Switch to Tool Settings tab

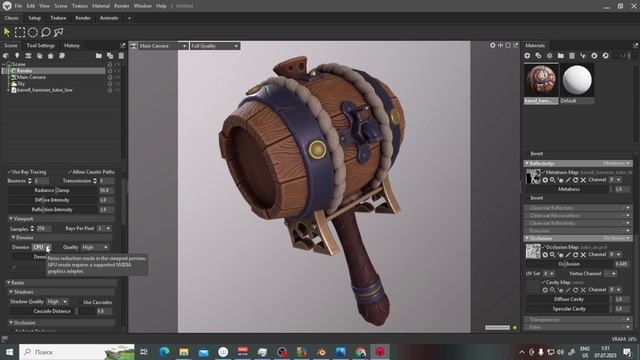click(40, 45)
